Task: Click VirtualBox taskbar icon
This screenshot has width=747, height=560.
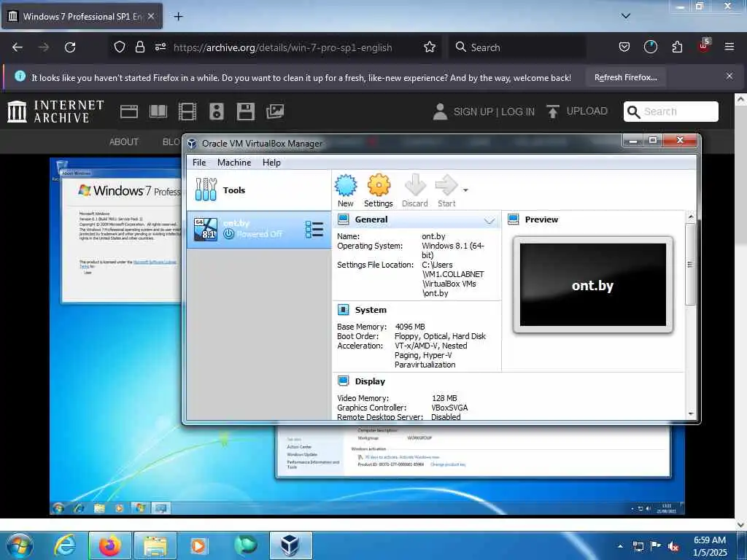Action: tap(290, 545)
